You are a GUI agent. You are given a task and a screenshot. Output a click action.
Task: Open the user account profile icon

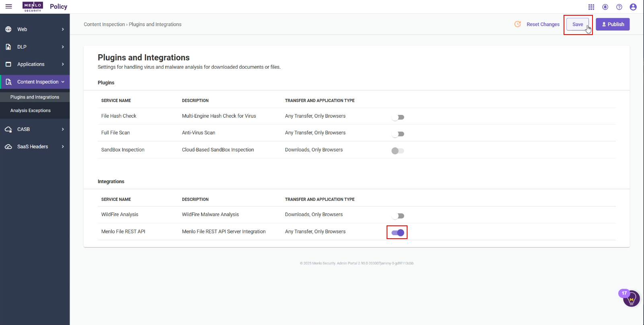[633, 7]
